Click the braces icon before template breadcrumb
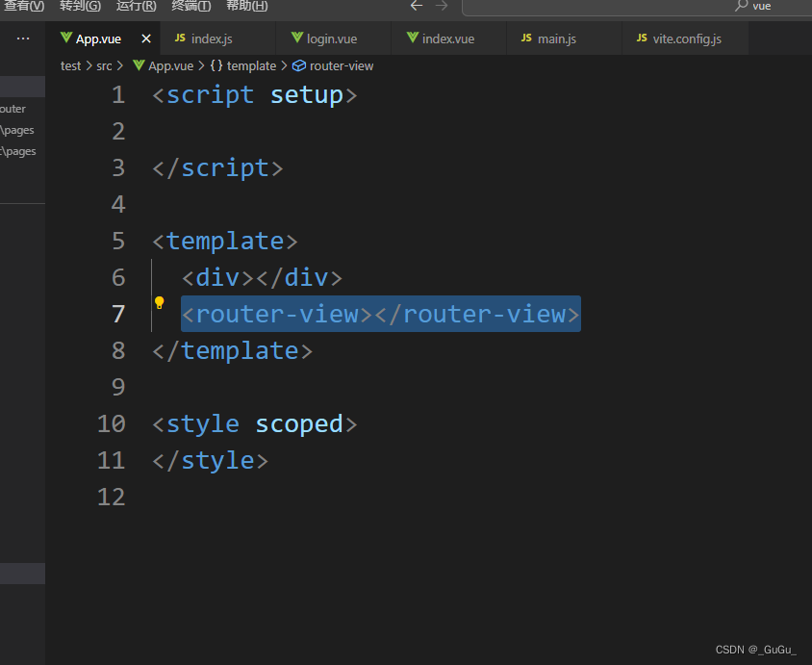Image resolution: width=812 pixels, height=665 pixels. tap(216, 65)
